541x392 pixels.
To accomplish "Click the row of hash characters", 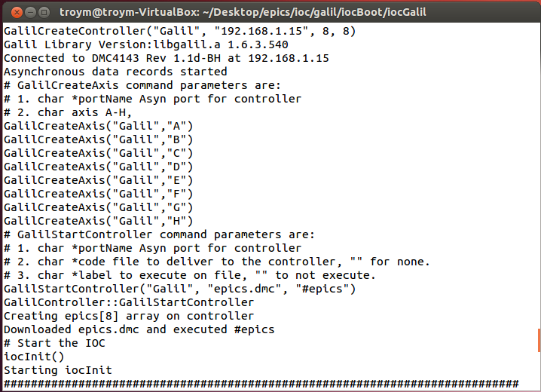I will [x=261, y=384].
